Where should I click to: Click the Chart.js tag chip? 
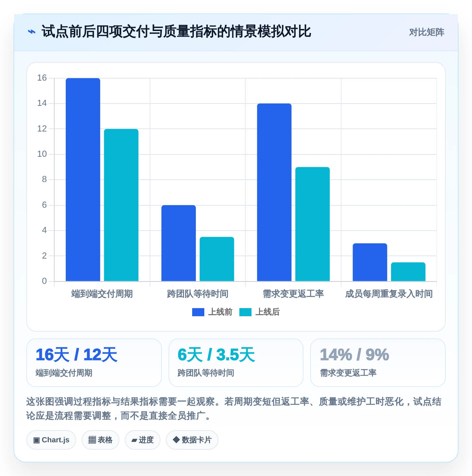point(51,440)
